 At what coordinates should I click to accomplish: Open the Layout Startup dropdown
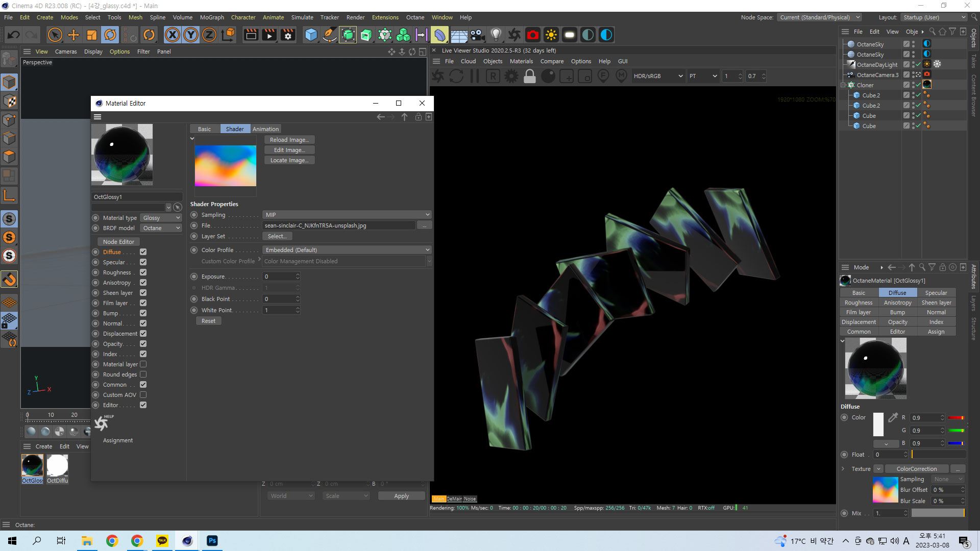(x=934, y=17)
